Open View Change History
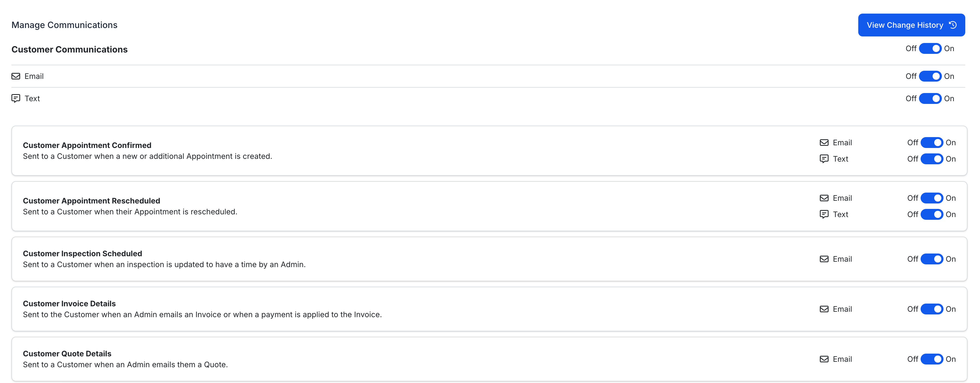The width and height of the screenshot is (980, 383). pos(912,25)
